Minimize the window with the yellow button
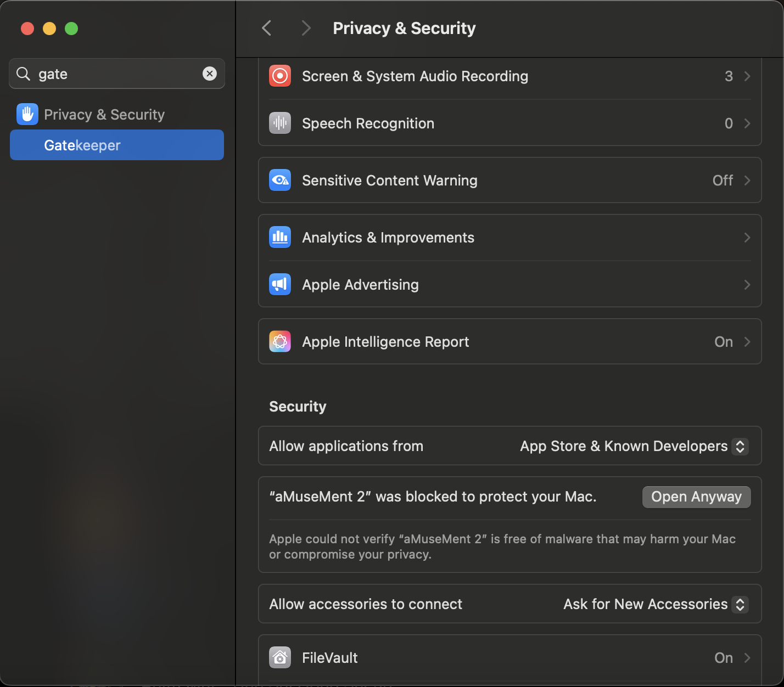The image size is (784, 687). tap(49, 29)
